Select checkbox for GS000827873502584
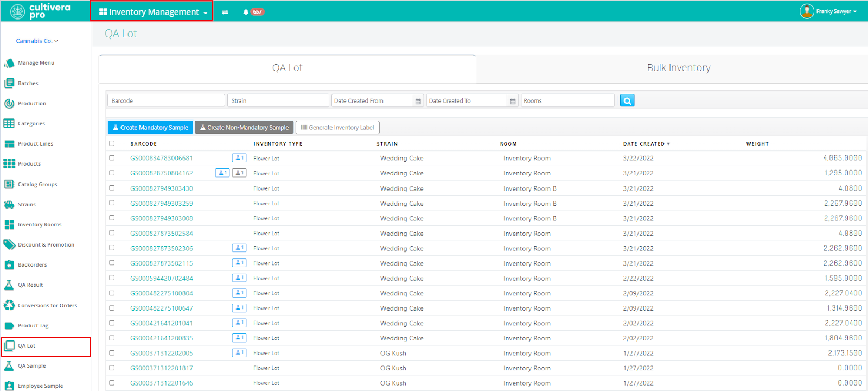 (x=112, y=233)
